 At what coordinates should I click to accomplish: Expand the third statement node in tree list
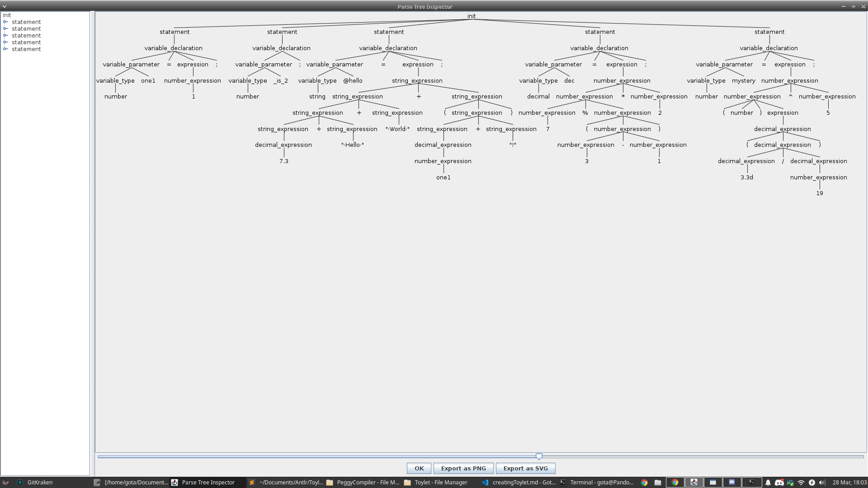(x=5, y=35)
